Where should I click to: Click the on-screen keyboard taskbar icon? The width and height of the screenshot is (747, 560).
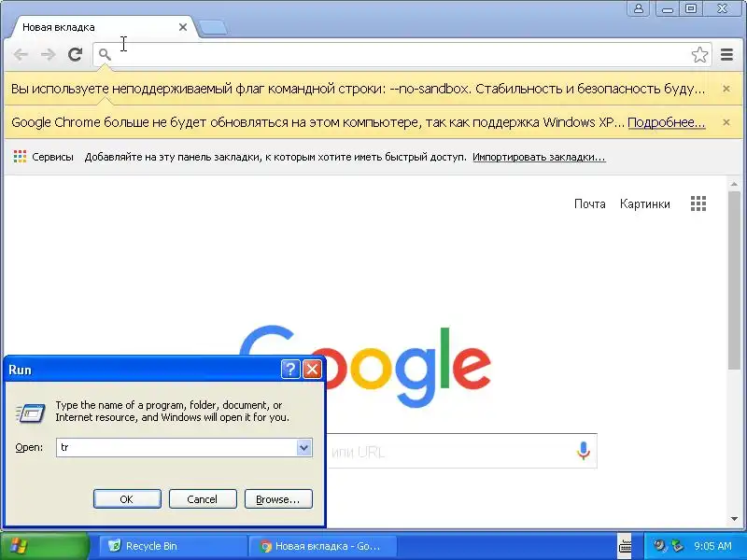(625, 546)
